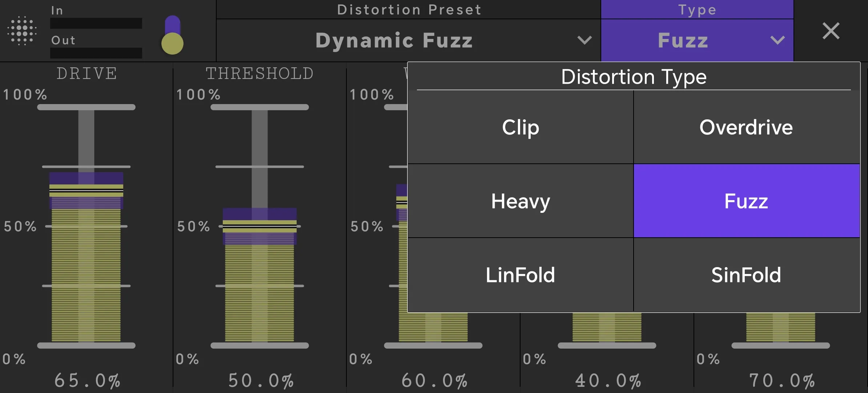Pick the LinFold distortion type

tap(521, 275)
